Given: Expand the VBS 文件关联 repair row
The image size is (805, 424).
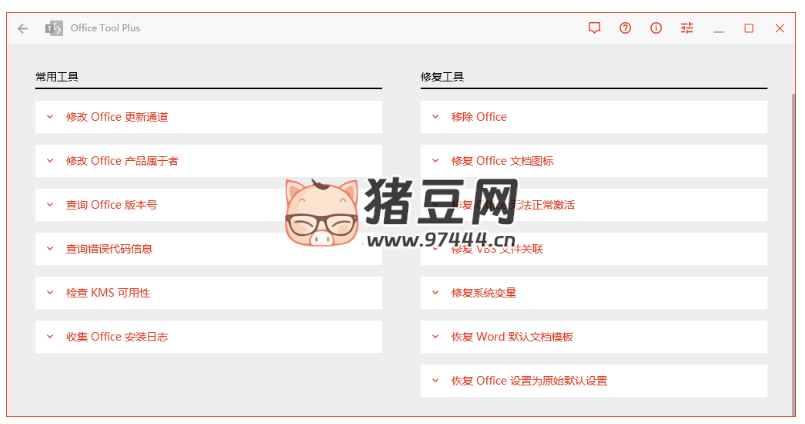Looking at the screenshot, I should click(x=594, y=249).
